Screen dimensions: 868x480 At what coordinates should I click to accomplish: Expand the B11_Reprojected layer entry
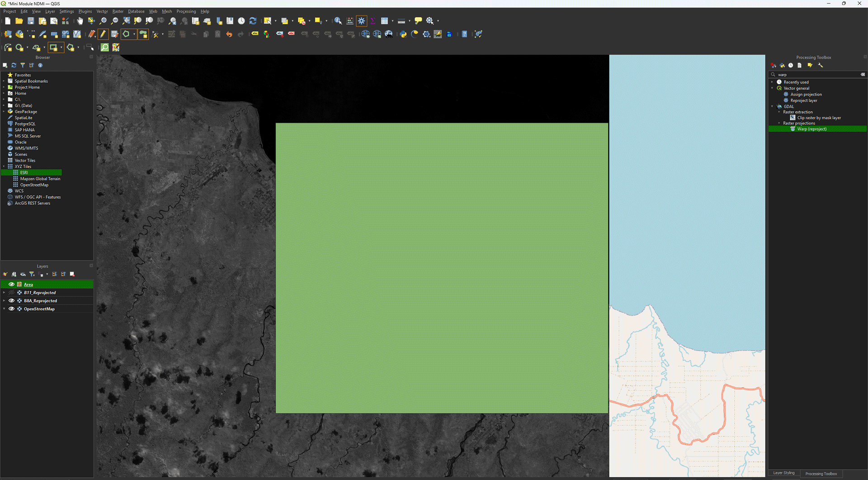[4, 293]
